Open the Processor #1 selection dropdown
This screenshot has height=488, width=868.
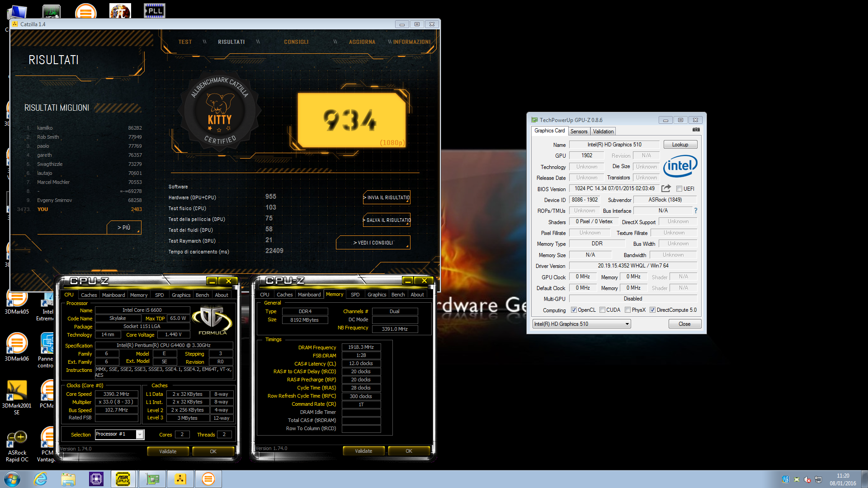(119, 434)
